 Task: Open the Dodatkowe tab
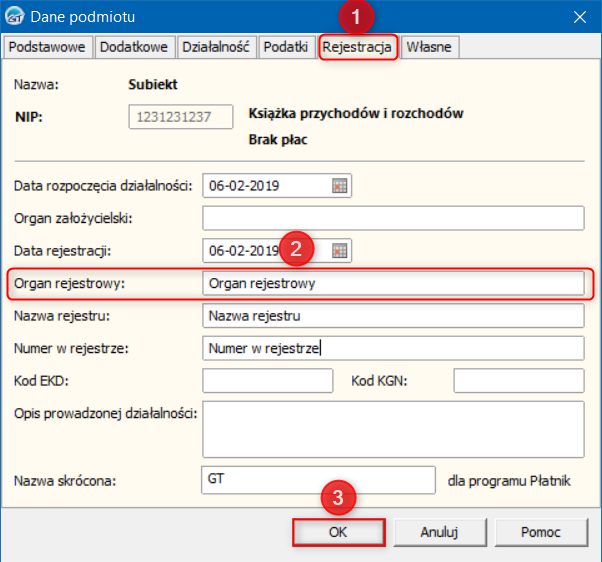pyautogui.click(x=134, y=47)
